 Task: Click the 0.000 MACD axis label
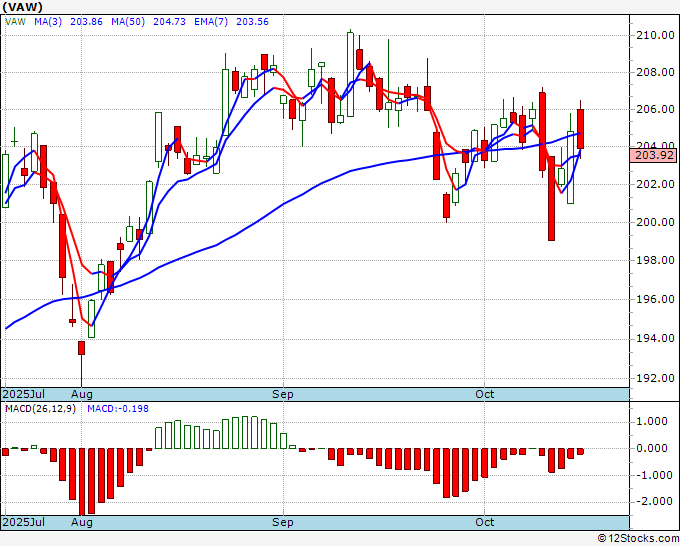tap(654, 448)
